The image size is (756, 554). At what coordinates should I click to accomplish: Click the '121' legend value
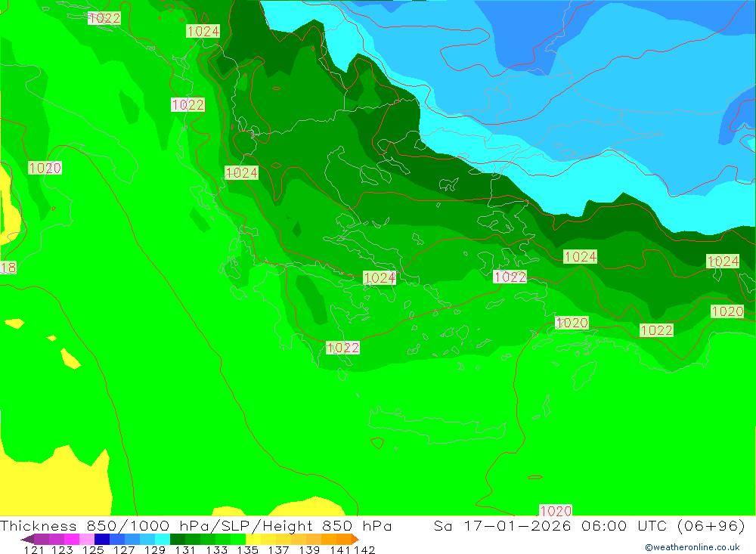point(34,549)
